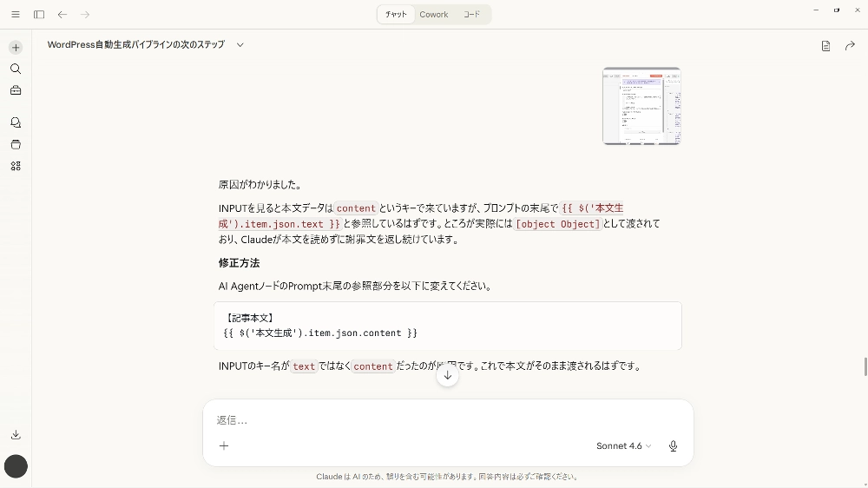The width and height of the screenshot is (868, 488).
Task: Click the attach plus button in composer
Action: (x=224, y=446)
